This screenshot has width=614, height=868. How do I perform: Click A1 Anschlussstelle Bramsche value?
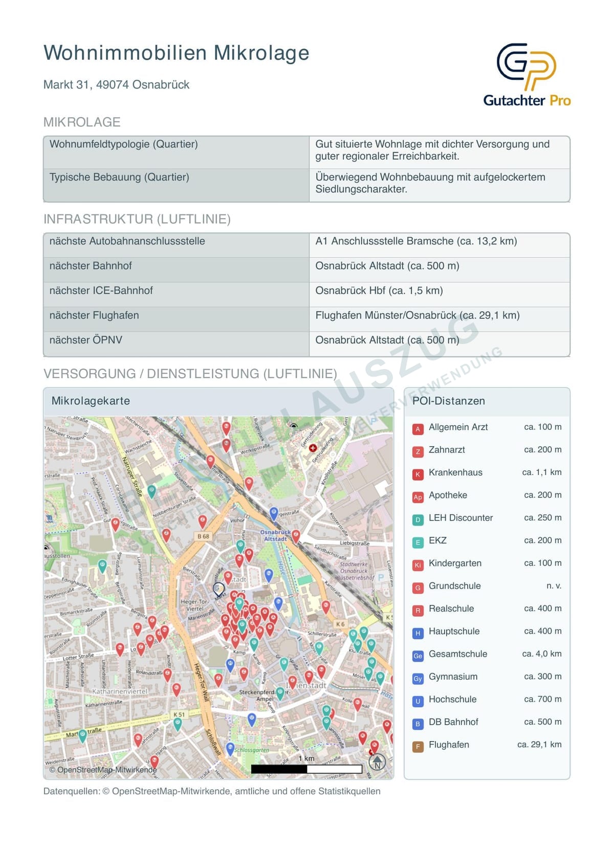(416, 241)
